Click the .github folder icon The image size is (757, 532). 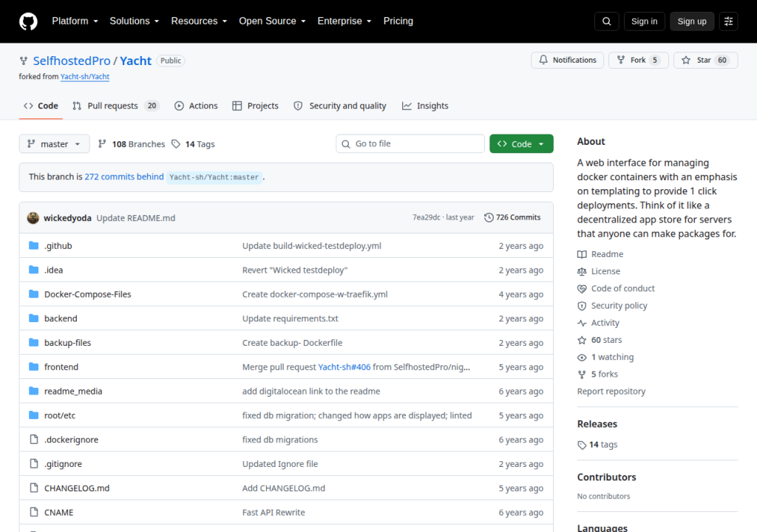pyautogui.click(x=34, y=246)
